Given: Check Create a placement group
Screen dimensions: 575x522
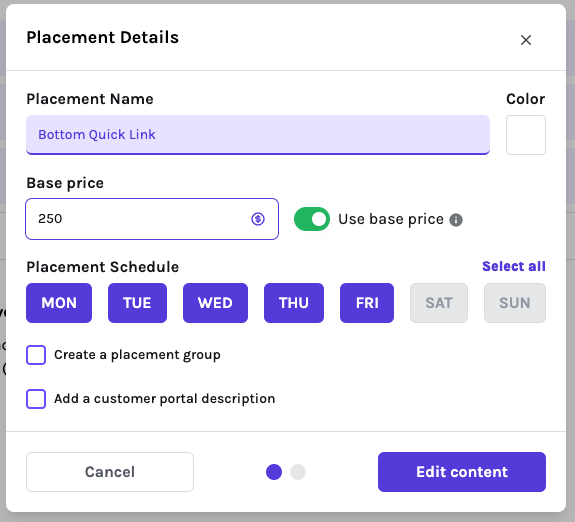Looking at the screenshot, I should [36, 355].
